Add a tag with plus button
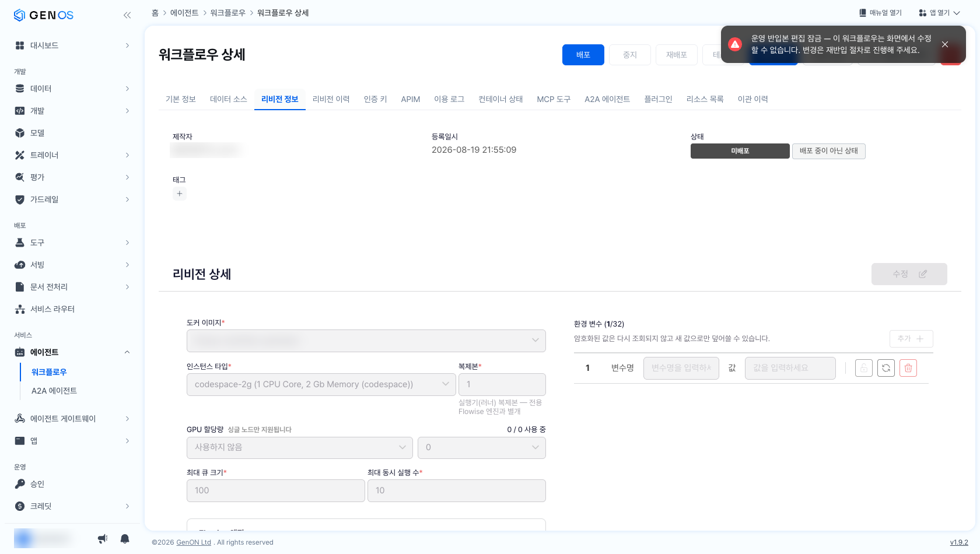The image size is (980, 554). [x=180, y=194]
